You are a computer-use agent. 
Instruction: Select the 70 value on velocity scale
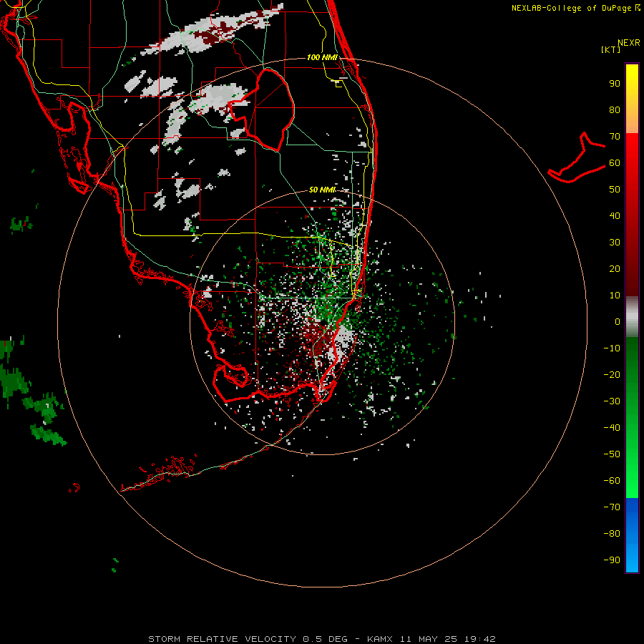(615, 137)
